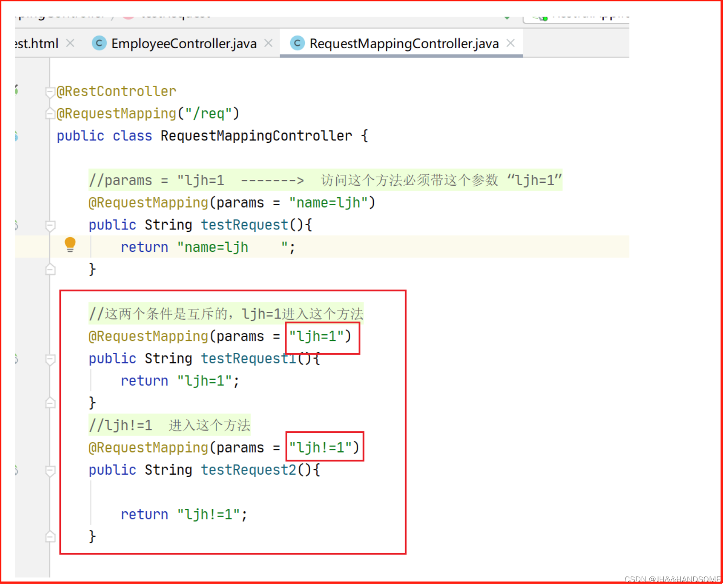Close the EmployeeController.java tab
This screenshot has height=587, width=728.
(x=269, y=43)
